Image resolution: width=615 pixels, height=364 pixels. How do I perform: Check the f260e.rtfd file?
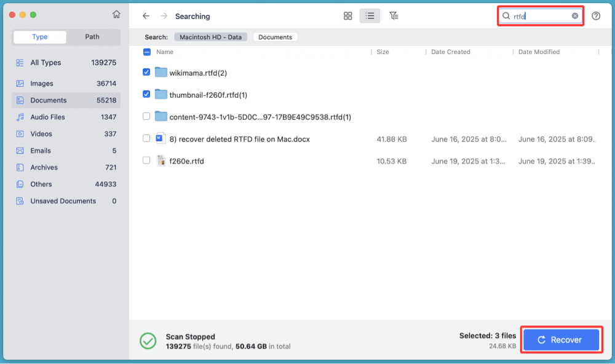[x=146, y=161]
